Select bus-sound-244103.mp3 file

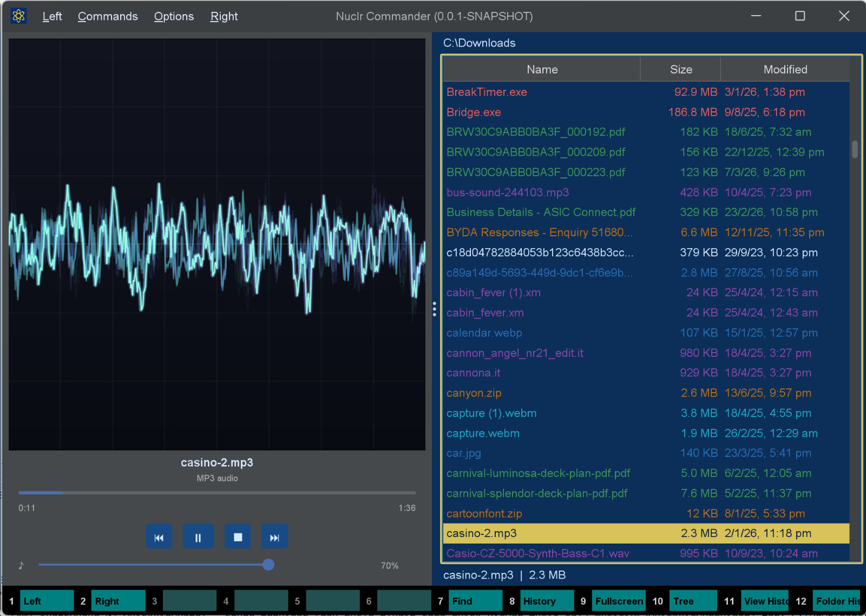tap(646, 192)
